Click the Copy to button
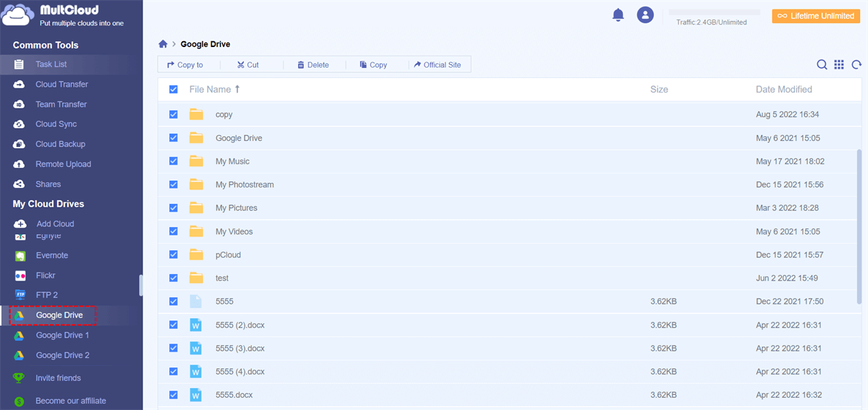This screenshot has height=410, width=868. click(x=185, y=64)
